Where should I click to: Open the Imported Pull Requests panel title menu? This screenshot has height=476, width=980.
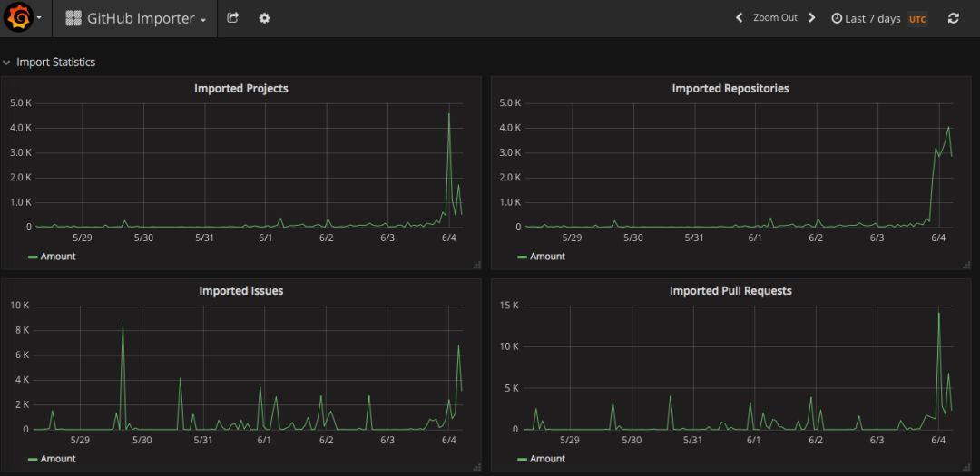730,291
